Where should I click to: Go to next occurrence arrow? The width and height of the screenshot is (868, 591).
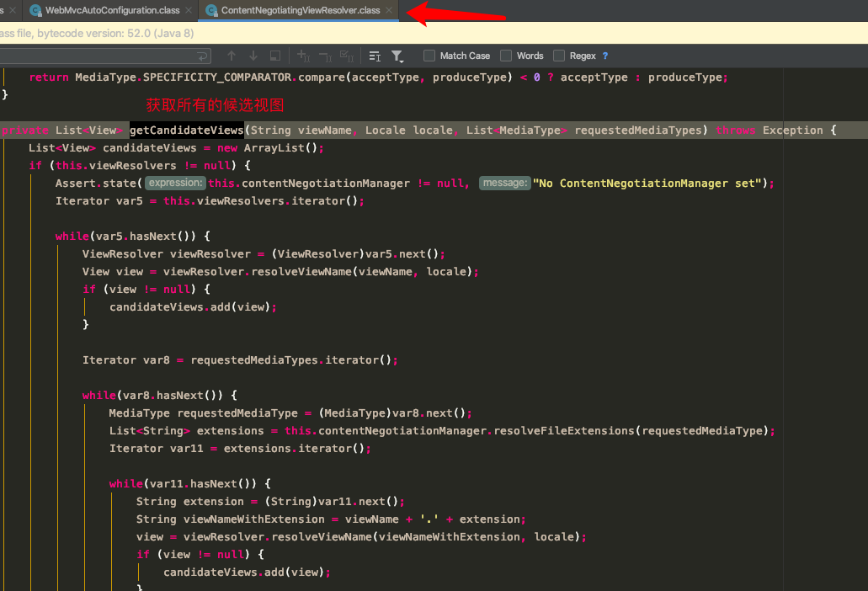[x=253, y=56]
